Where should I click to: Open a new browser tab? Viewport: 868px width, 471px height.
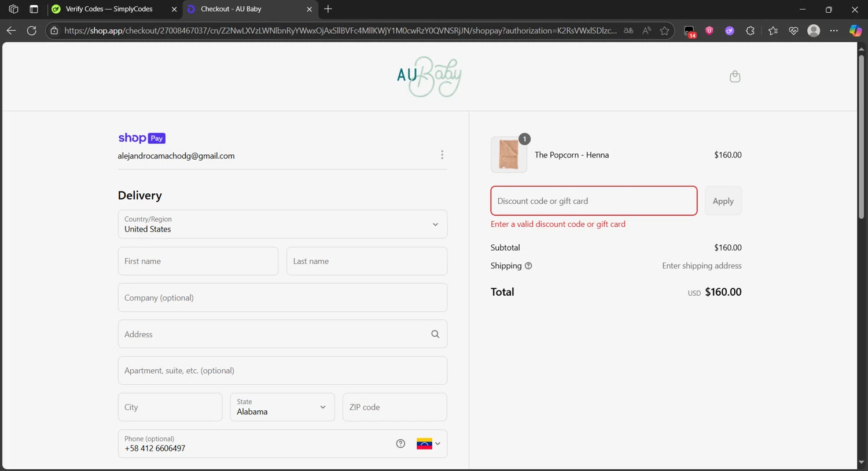328,9
